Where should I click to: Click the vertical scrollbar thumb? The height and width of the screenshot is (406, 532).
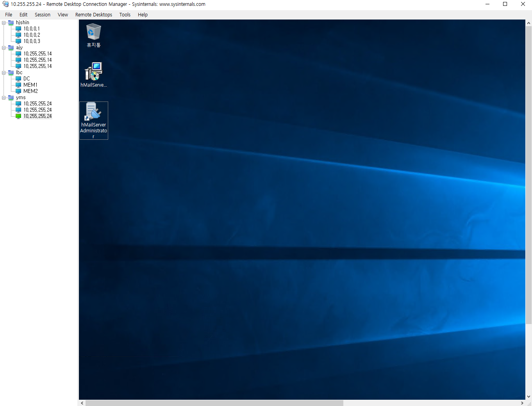[528, 175]
